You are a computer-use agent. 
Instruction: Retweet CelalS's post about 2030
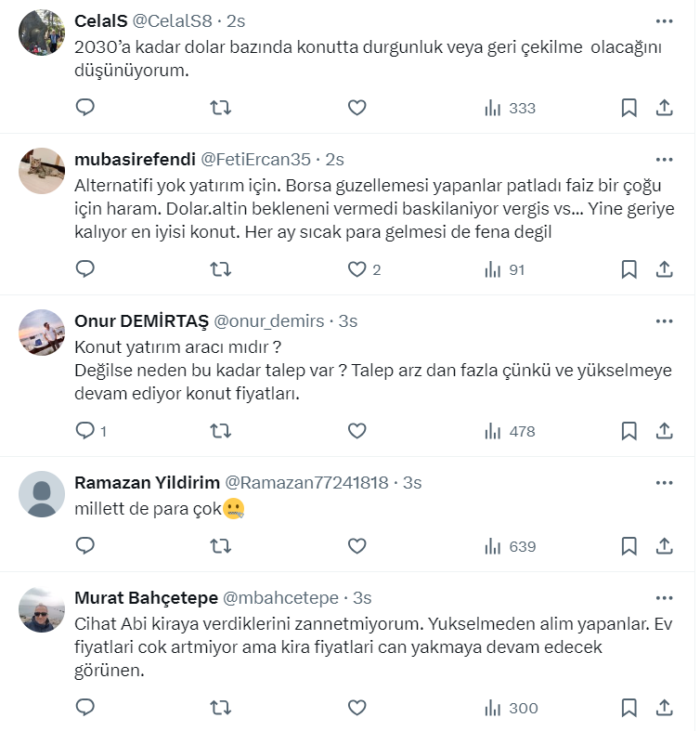221,108
